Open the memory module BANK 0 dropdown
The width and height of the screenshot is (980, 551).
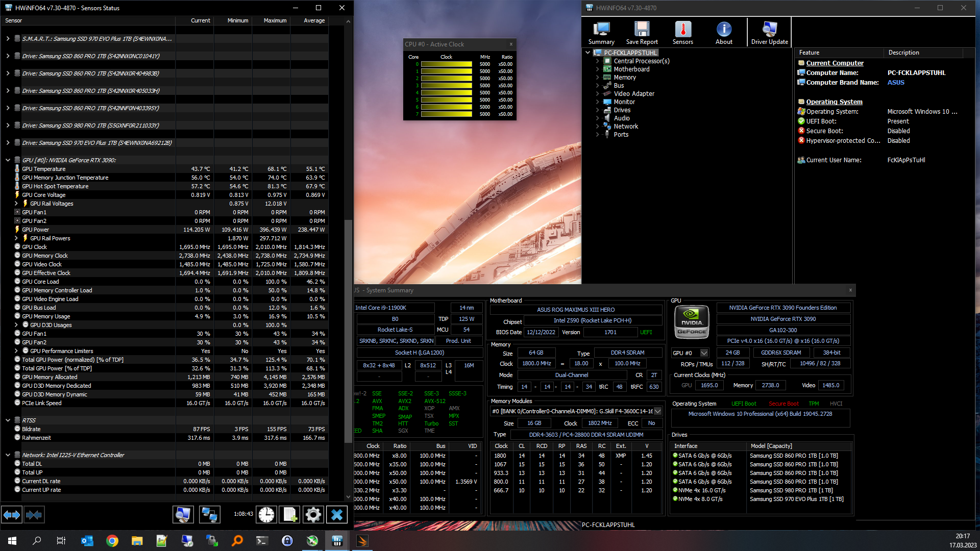point(657,411)
